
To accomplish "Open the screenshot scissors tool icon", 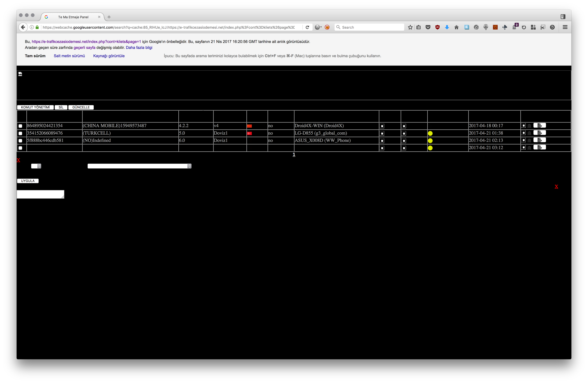I will (543, 27).
